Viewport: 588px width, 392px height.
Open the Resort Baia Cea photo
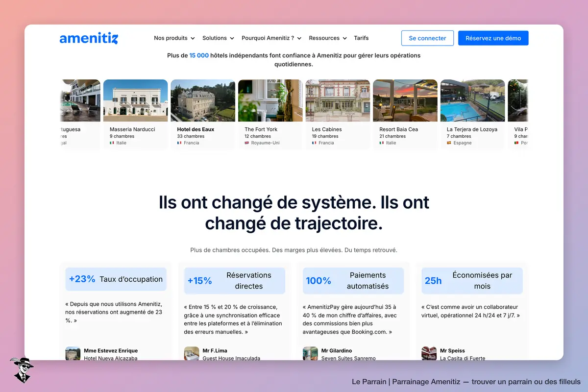(x=405, y=100)
